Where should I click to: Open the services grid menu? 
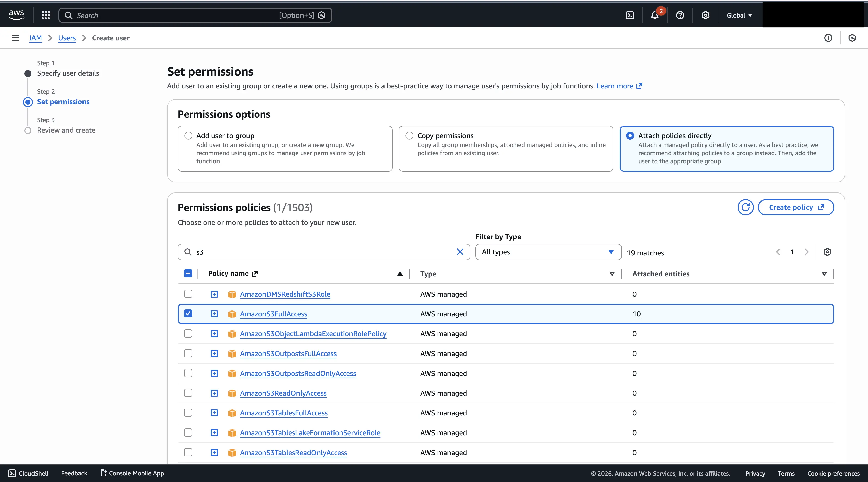tap(45, 15)
